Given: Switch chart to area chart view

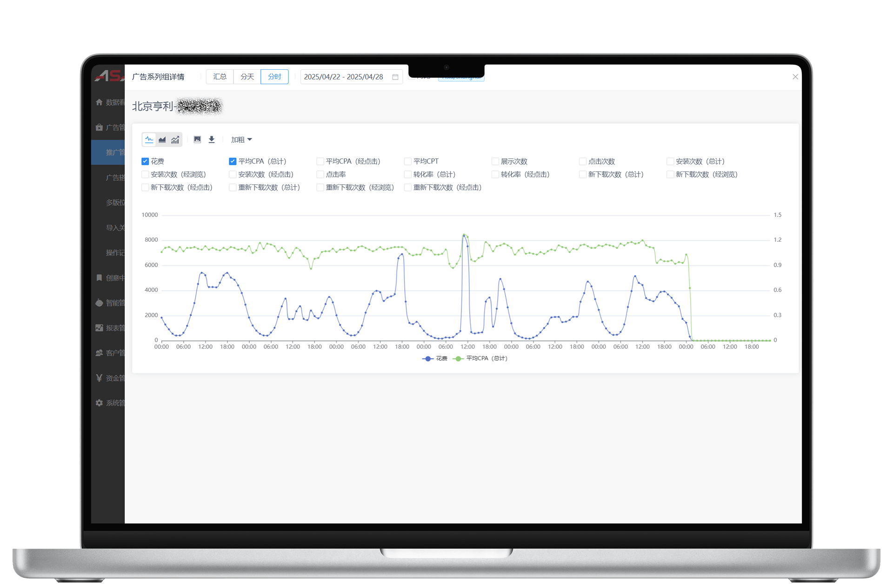Looking at the screenshot, I should tap(162, 139).
